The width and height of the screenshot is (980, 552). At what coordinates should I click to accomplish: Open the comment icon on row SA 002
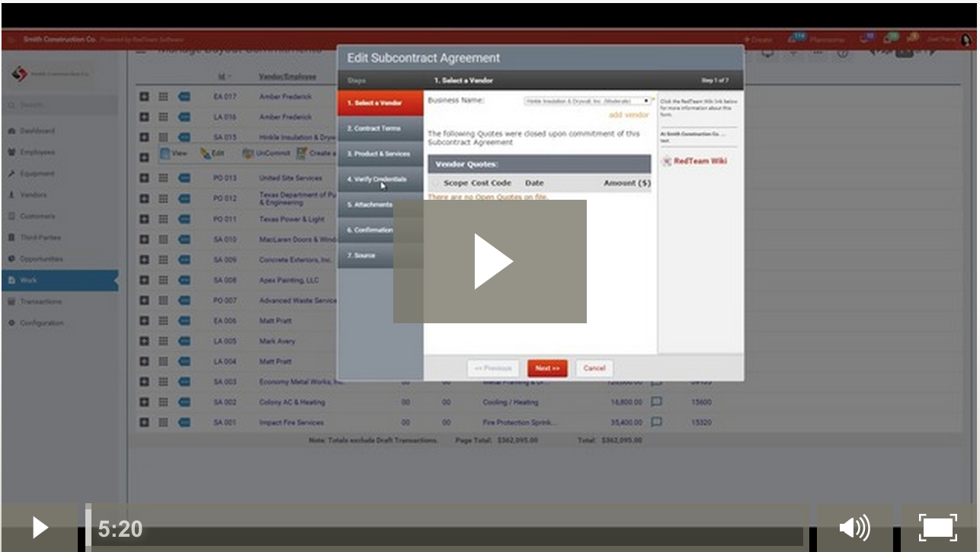point(656,402)
